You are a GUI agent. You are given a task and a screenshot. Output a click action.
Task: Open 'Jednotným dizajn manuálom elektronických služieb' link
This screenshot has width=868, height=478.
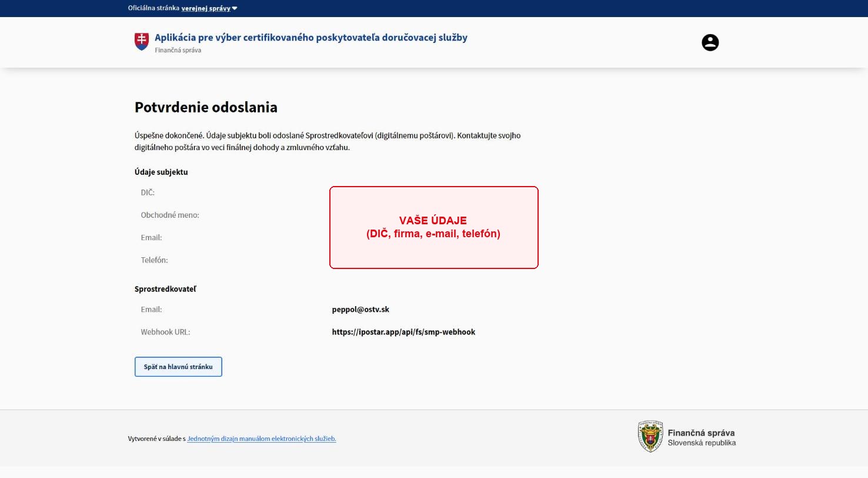[262, 439]
